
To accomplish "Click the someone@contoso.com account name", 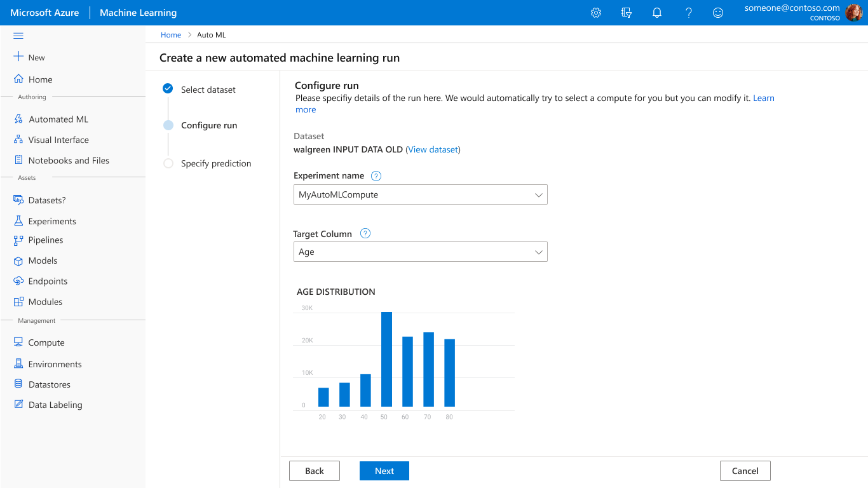I will click(x=792, y=8).
